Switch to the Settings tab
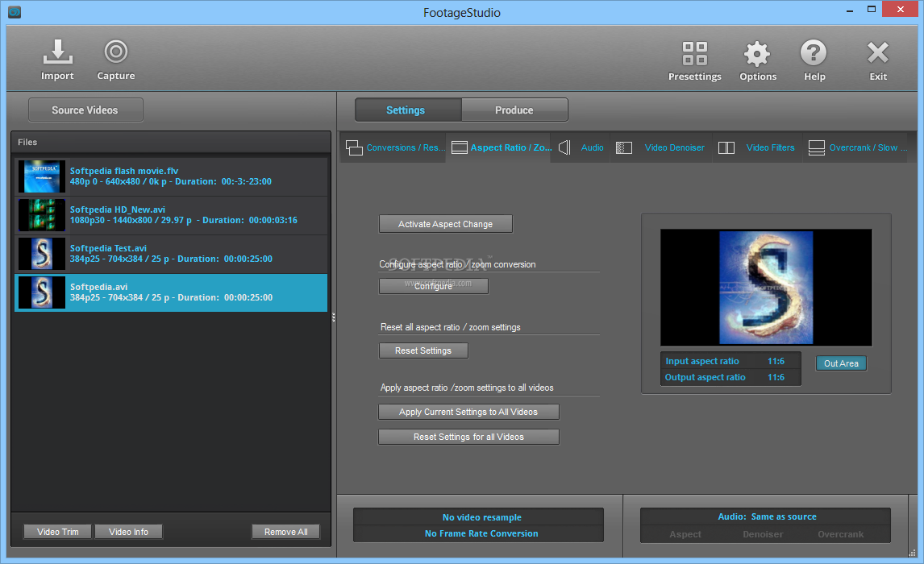The height and width of the screenshot is (564, 924). click(x=408, y=110)
